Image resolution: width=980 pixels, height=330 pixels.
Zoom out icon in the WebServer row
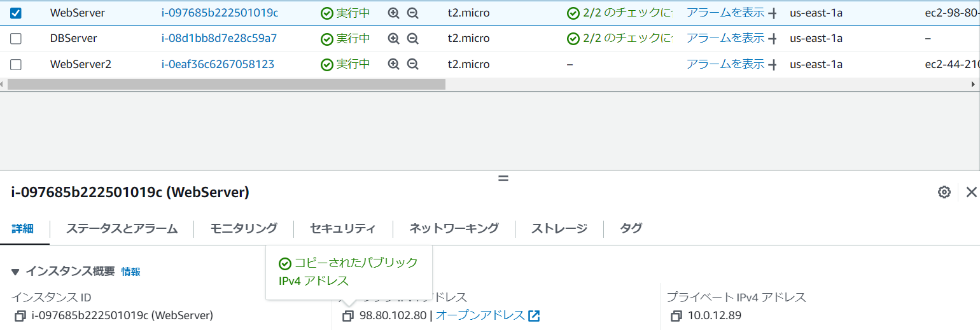[x=412, y=13]
